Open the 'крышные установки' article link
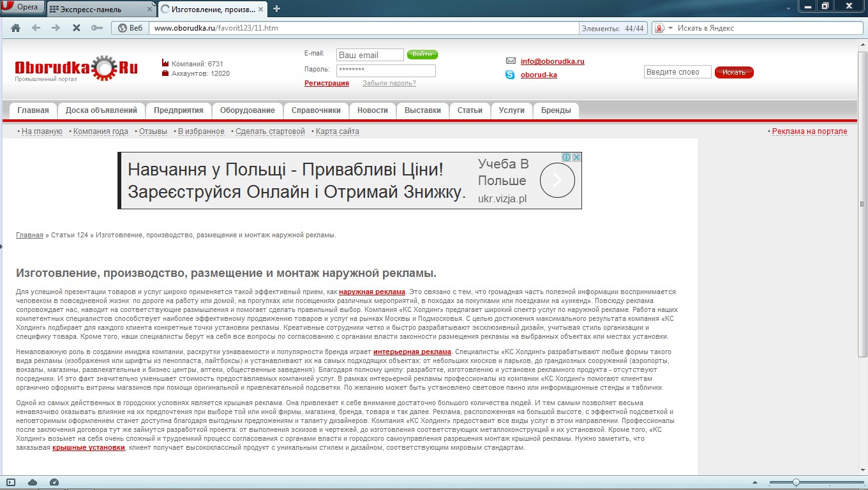Screen dimensions: 868x490 tap(89, 448)
